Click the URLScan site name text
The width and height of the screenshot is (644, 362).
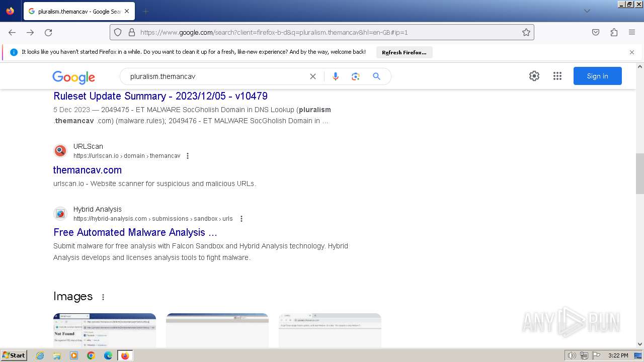coord(88,146)
